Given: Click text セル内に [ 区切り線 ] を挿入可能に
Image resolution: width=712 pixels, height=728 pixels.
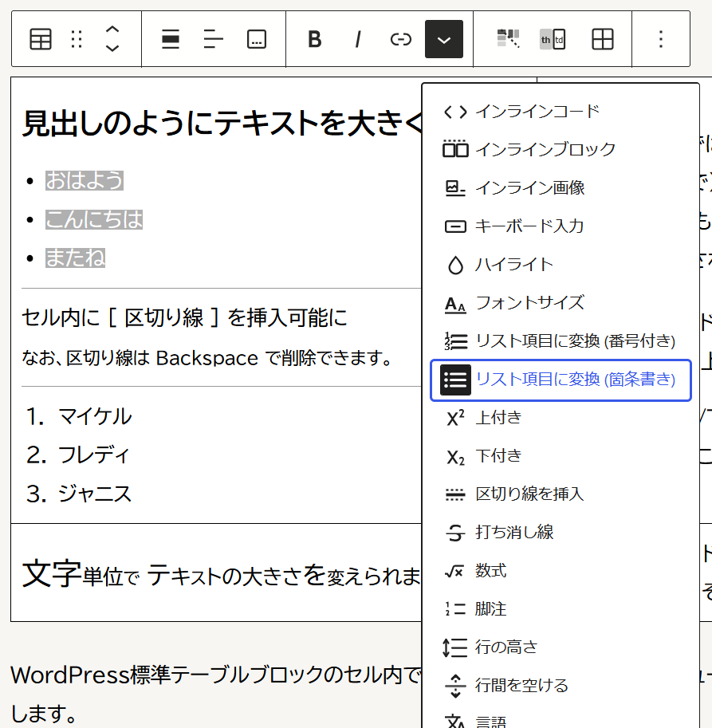Looking at the screenshot, I should coord(184,318).
